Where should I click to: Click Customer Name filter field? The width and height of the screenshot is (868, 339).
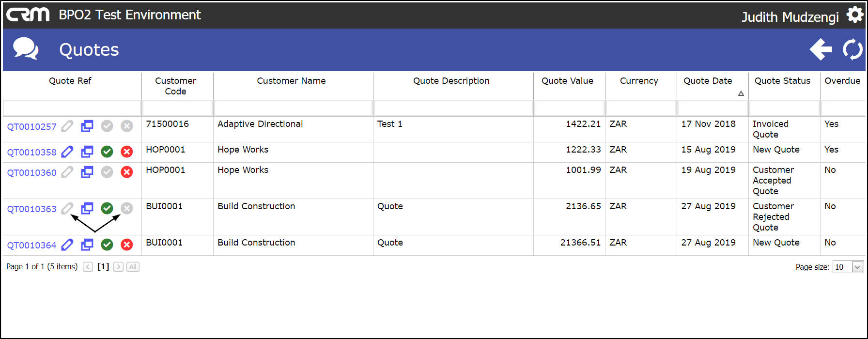pyautogui.click(x=293, y=108)
